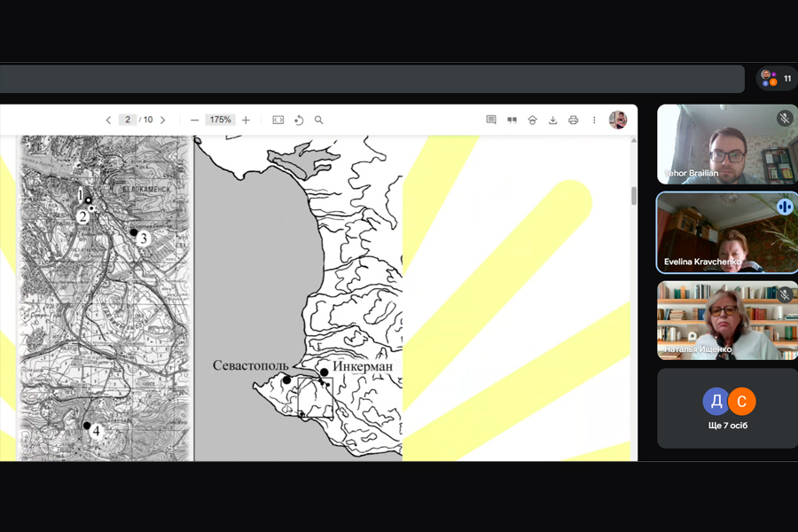The height and width of the screenshot is (532, 798).
Task: Click the orange С participant avatar
Action: 742,401
